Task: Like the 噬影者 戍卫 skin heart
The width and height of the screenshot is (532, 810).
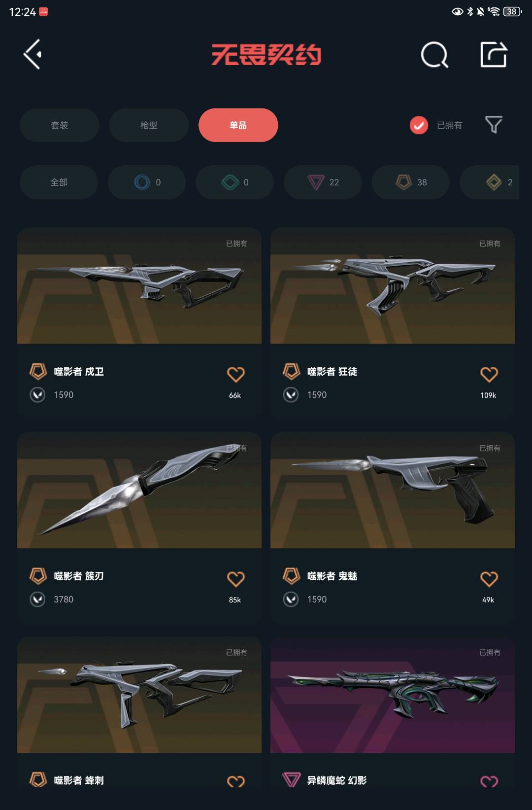Action: pos(235,375)
